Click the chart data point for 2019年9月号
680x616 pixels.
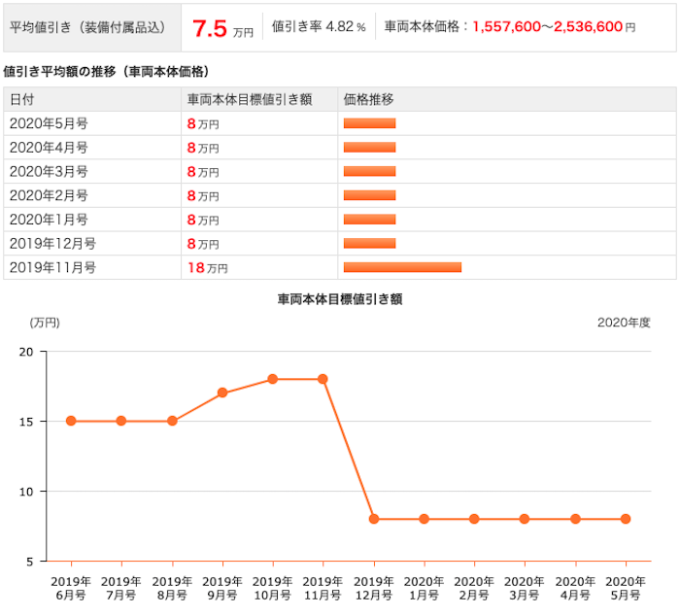point(222,394)
